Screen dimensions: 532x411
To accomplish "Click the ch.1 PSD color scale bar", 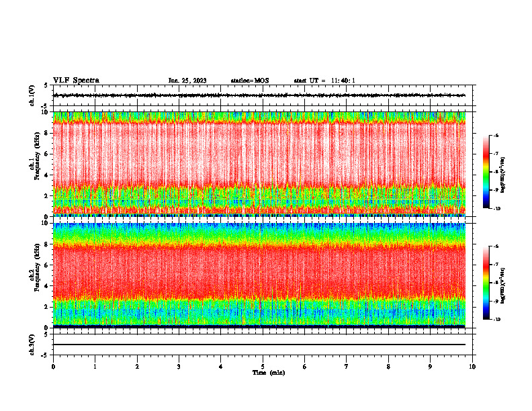I will [486, 172].
